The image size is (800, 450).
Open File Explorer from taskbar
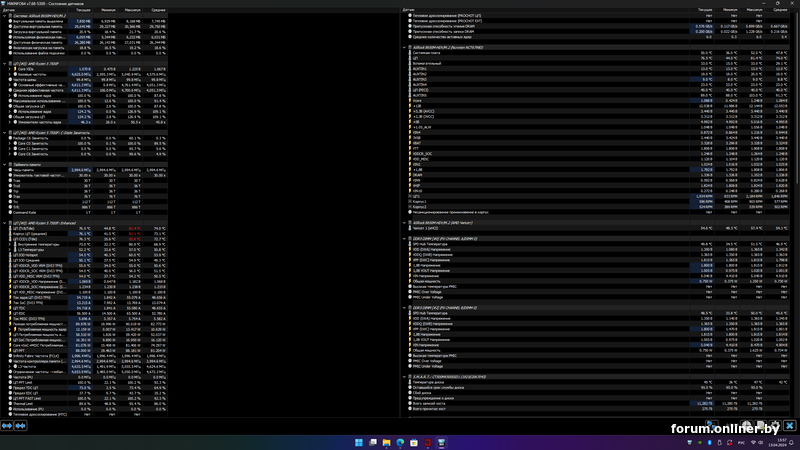click(x=386, y=442)
